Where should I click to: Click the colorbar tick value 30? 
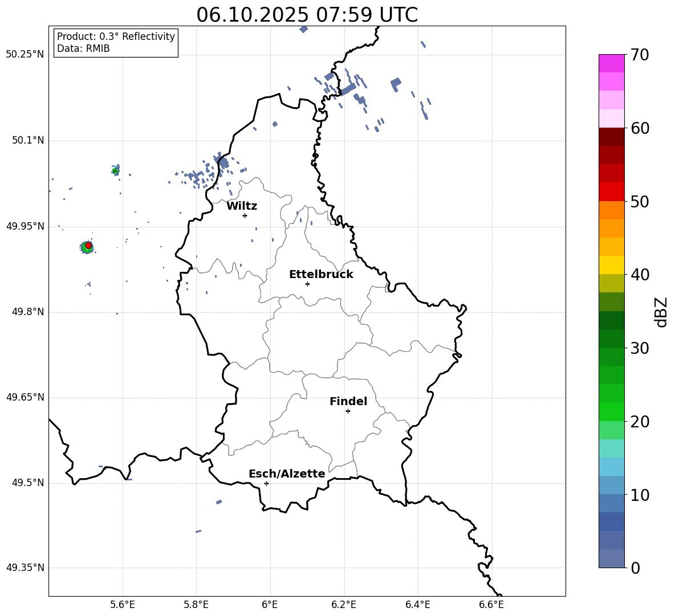tap(640, 348)
